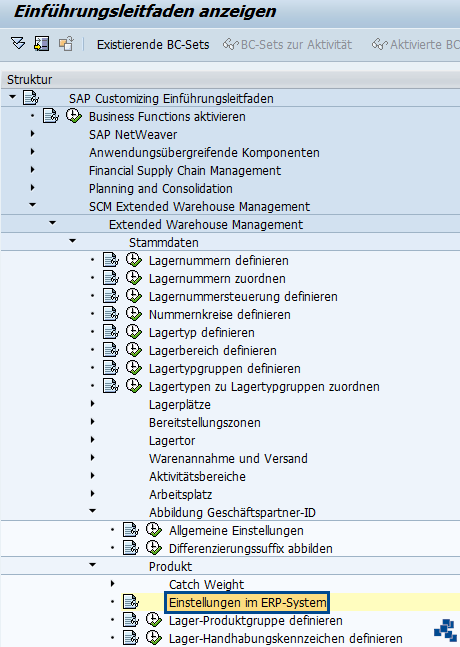Viewport: 460px width, 647px height.
Task: Click the expand all nodes toolbar icon
Action: click(18, 43)
